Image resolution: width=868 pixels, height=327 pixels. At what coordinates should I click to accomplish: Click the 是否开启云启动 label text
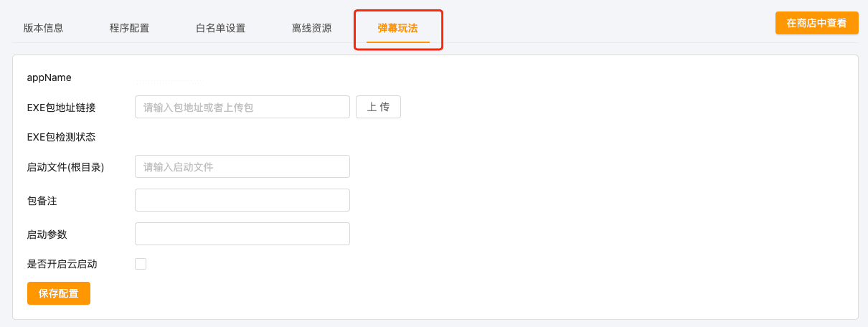(x=62, y=264)
